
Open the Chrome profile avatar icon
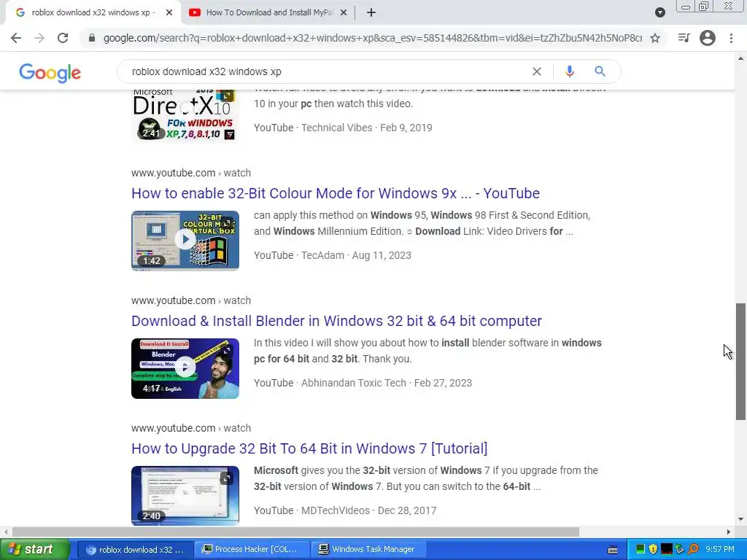coord(708,38)
